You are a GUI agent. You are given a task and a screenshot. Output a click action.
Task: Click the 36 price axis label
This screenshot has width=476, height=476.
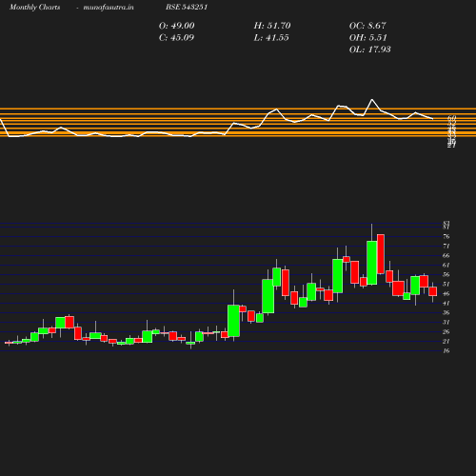click(446, 312)
